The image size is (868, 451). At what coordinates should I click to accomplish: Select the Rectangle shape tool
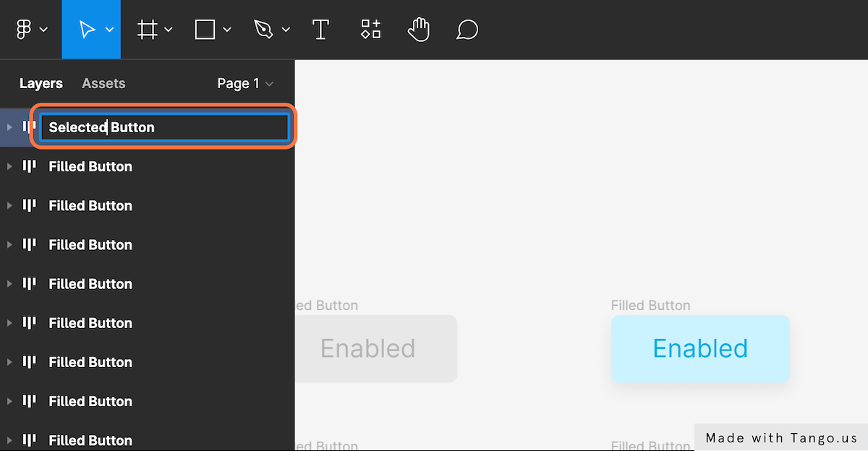point(205,30)
